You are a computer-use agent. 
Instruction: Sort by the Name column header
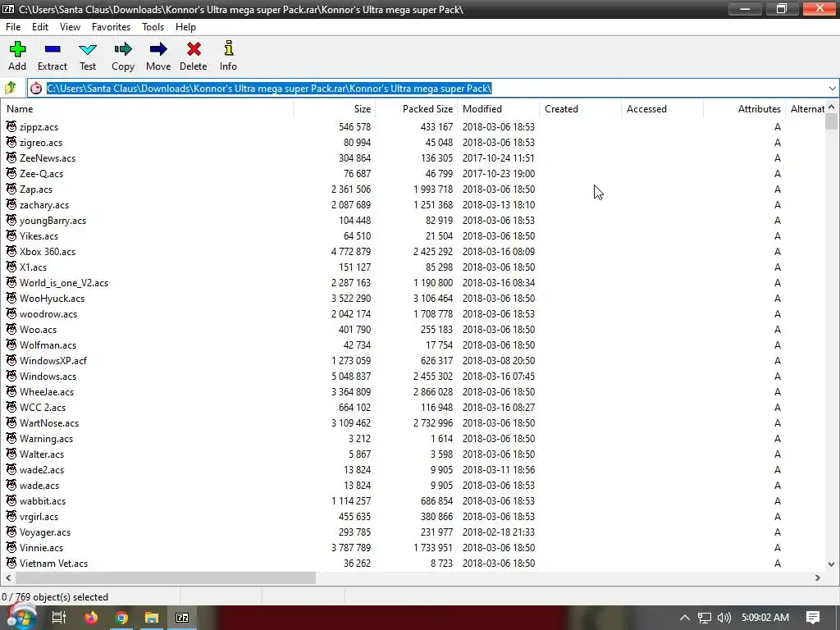click(147, 109)
